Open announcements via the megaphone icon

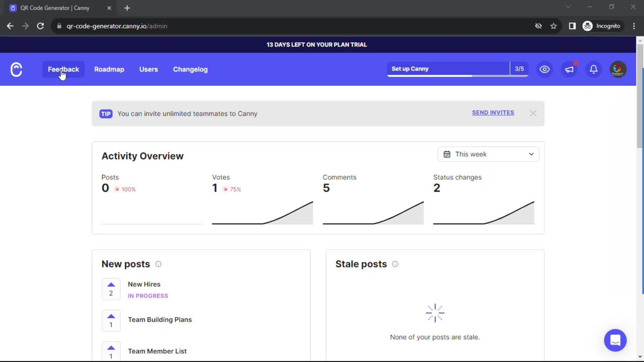pos(569,69)
